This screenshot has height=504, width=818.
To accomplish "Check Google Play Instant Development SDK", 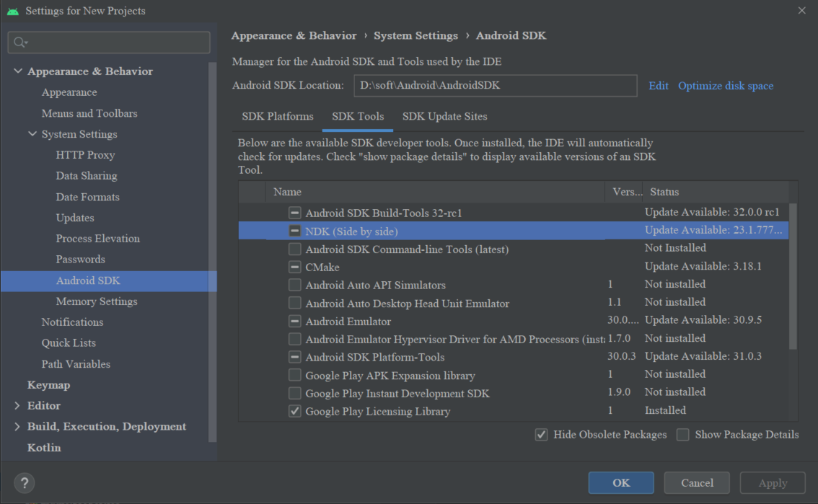I will (x=295, y=393).
